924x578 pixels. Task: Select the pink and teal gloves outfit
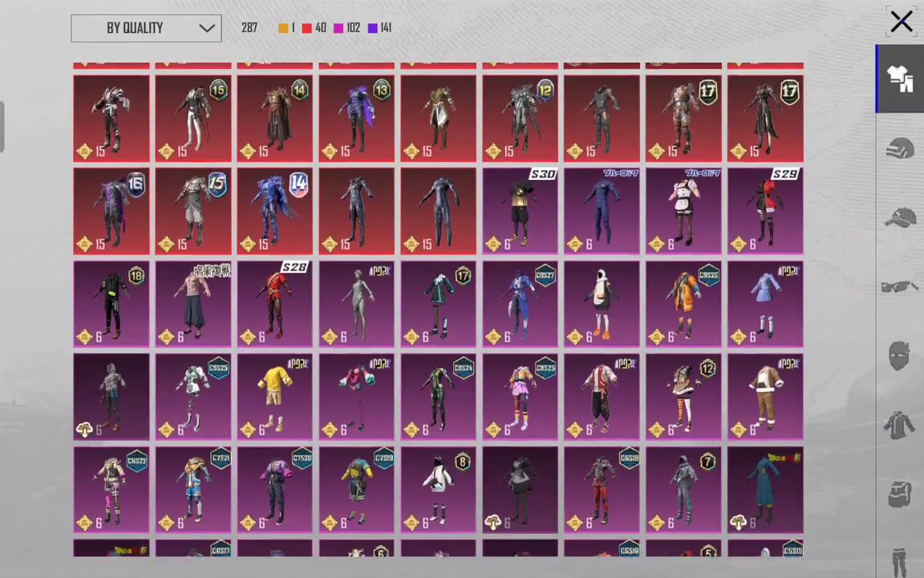pos(356,397)
